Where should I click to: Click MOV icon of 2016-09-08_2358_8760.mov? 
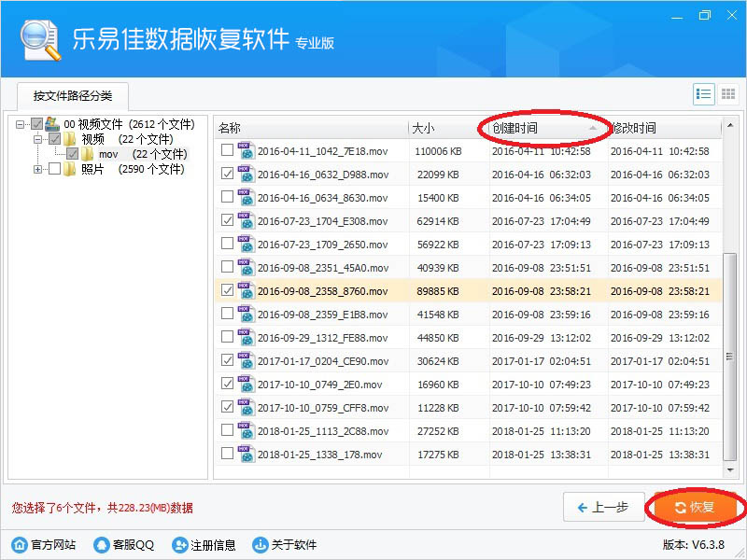click(247, 290)
